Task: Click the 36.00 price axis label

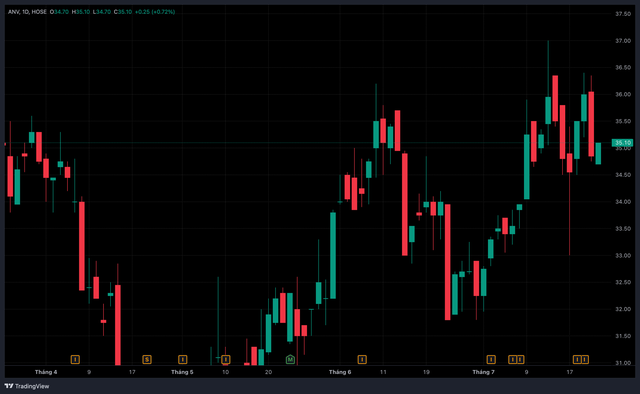Action: [623, 94]
